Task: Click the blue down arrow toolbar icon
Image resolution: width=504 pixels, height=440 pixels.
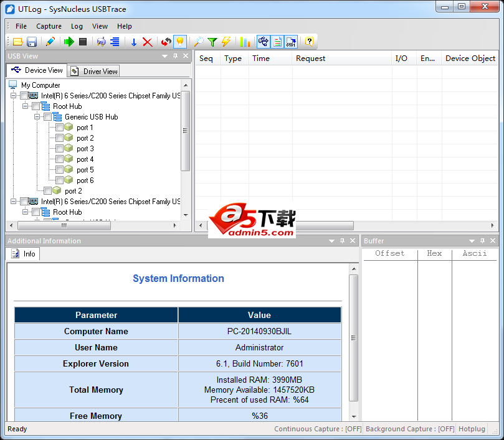Action: click(x=134, y=42)
